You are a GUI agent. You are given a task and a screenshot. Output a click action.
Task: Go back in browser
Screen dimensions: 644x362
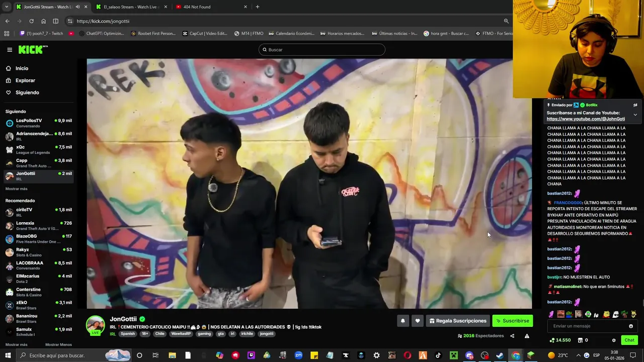pos(7,21)
